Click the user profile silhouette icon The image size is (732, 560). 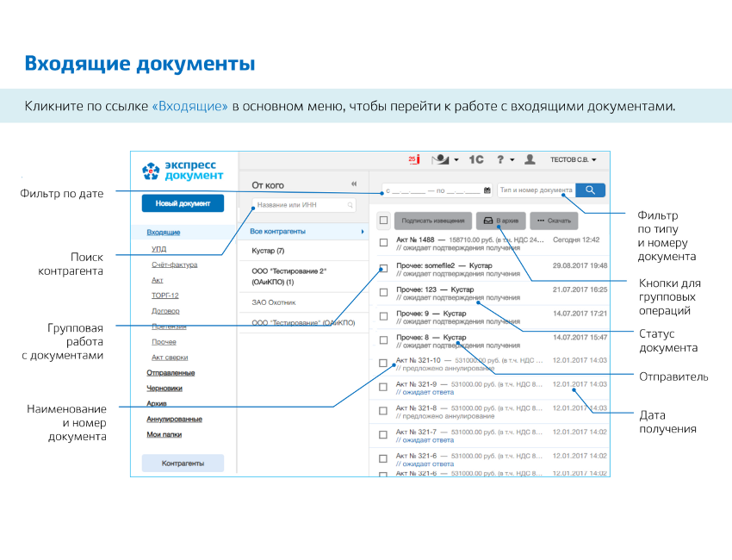[x=530, y=159]
